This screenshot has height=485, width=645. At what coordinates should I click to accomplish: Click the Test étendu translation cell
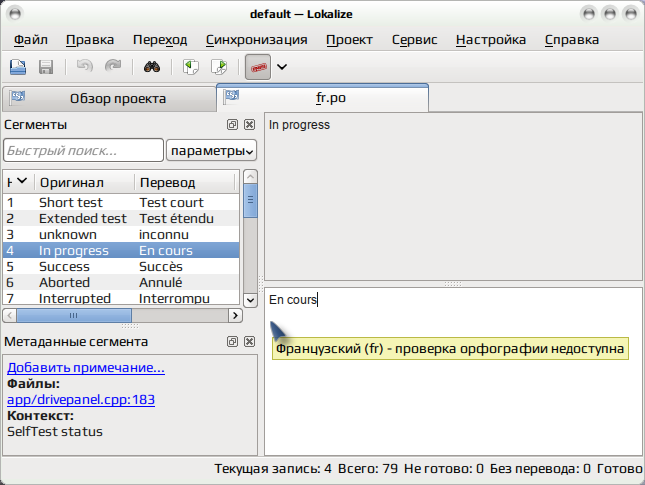tap(176, 218)
